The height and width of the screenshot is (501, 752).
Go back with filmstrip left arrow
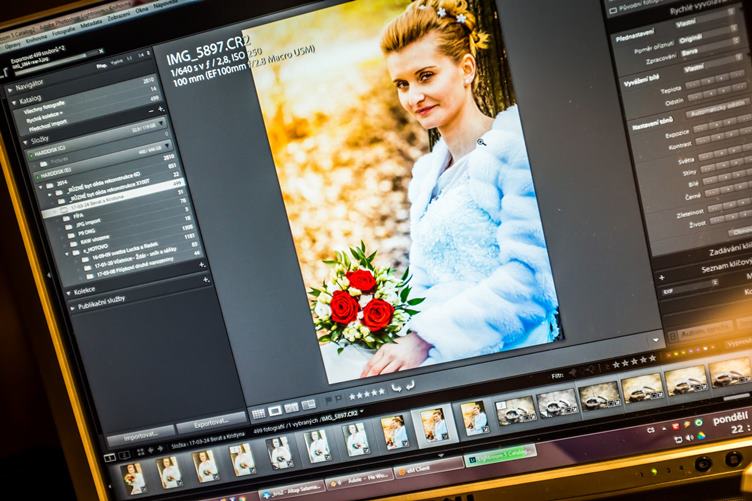tap(151, 451)
